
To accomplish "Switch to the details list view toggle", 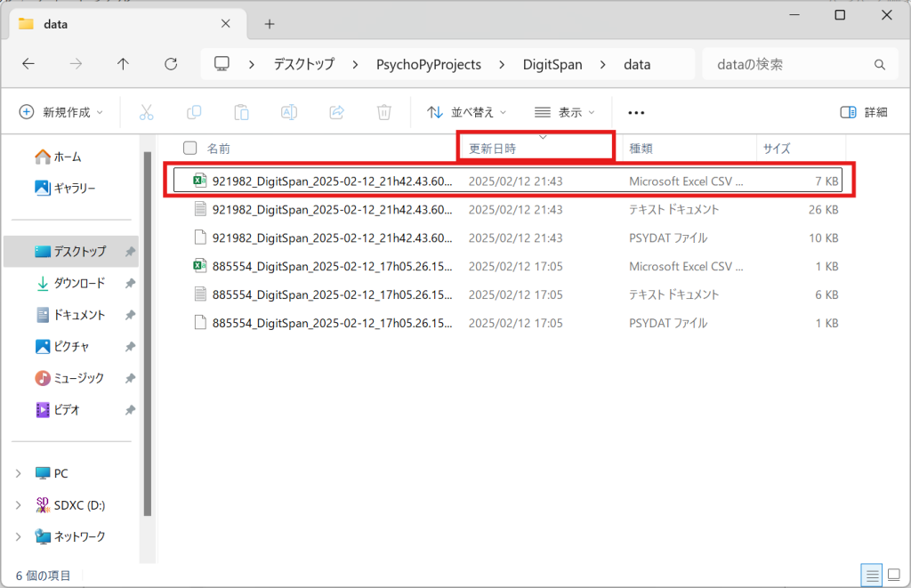I will (873, 574).
